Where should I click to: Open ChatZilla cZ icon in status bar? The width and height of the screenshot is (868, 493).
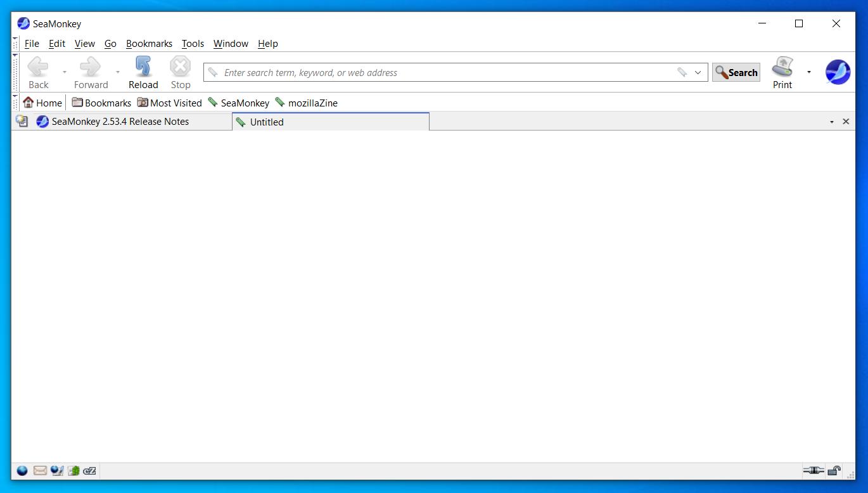pyautogui.click(x=89, y=471)
